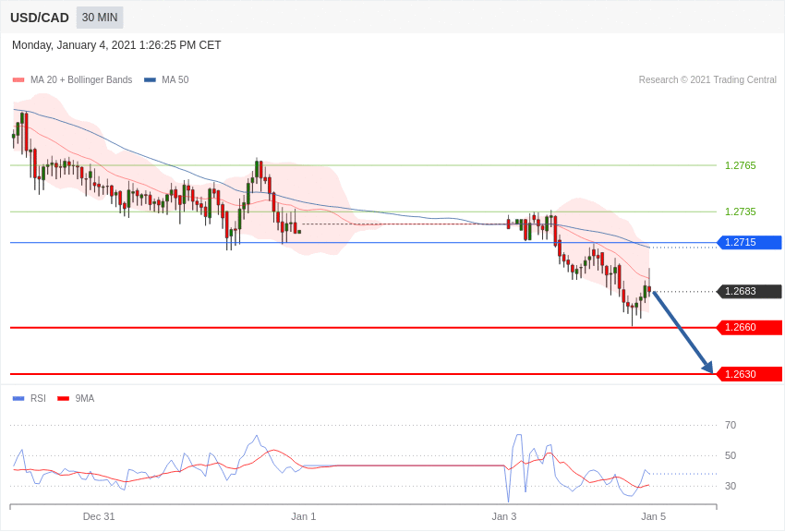
Task: Click the RSI blue legend swatch
Action: 18,399
